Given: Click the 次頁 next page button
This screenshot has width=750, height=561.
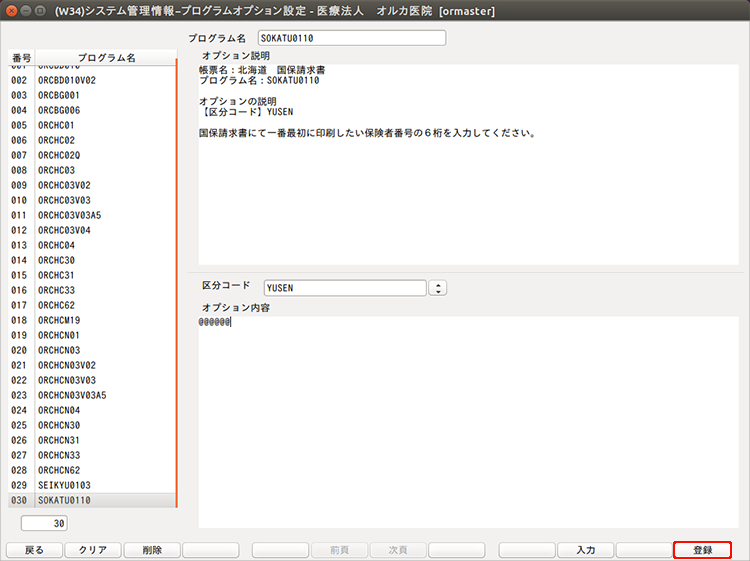Looking at the screenshot, I should (398, 550).
